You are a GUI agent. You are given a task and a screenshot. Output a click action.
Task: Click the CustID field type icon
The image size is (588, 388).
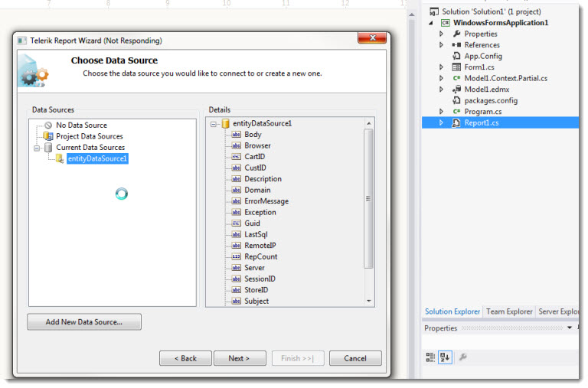click(237, 168)
